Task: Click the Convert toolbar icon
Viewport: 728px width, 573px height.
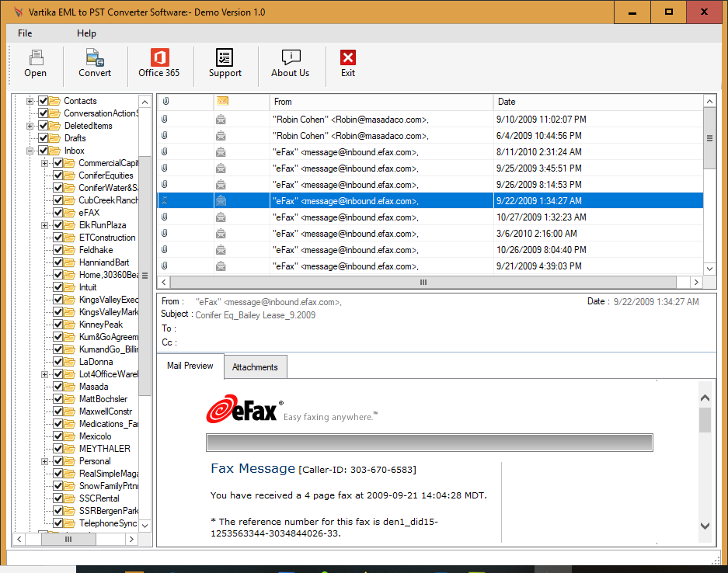Action: (95, 57)
